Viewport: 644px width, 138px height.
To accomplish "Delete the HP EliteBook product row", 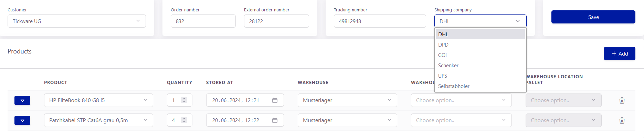I will tap(622, 100).
